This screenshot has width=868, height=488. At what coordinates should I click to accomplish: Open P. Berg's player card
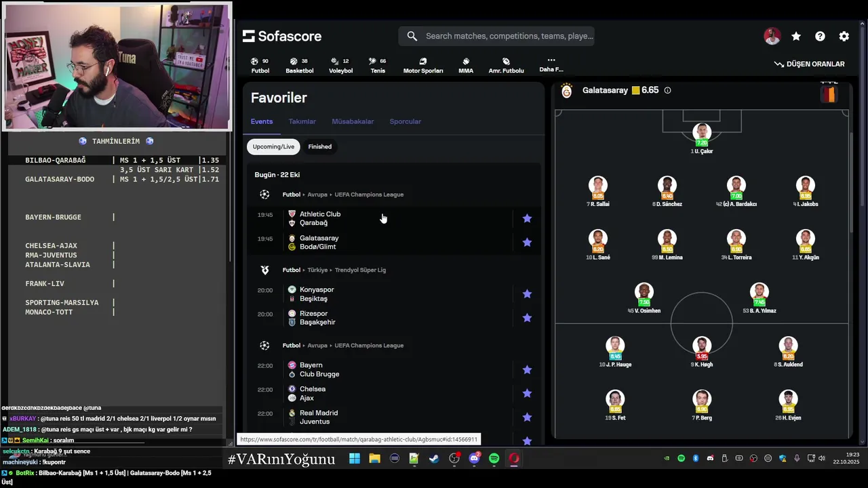click(x=702, y=406)
